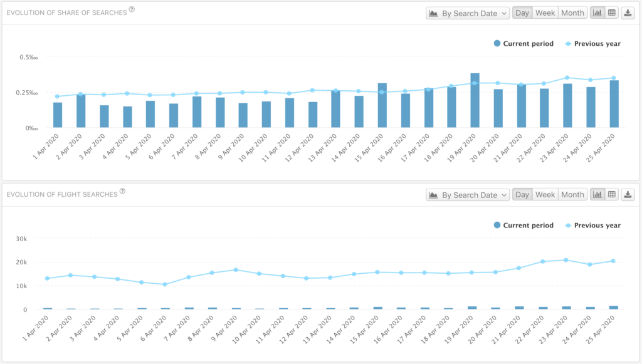Image resolution: width=642 pixels, height=364 pixels.
Task: Download the Flight Searches chart
Action: (x=628, y=195)
